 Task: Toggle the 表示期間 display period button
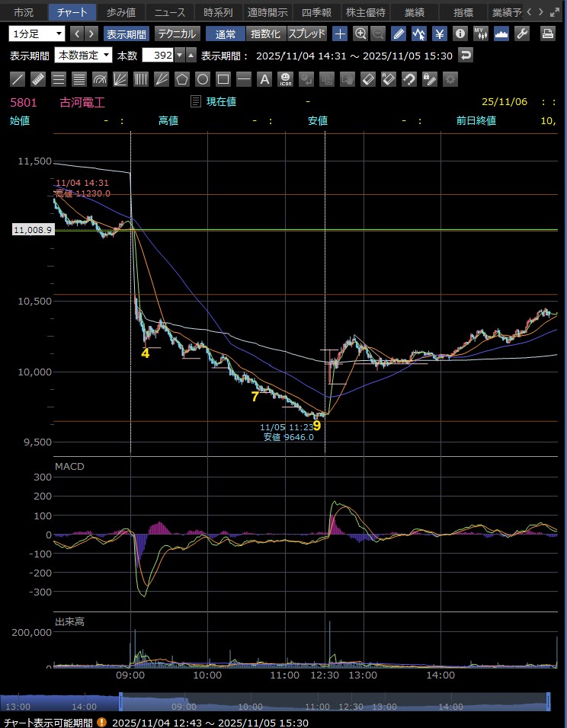[x=127, y=34]
